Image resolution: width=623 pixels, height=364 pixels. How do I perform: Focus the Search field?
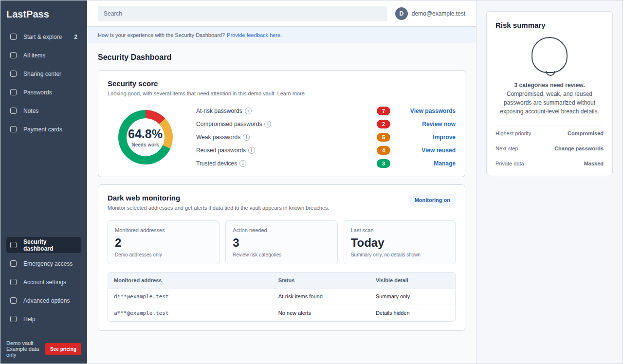pos(242,14)
